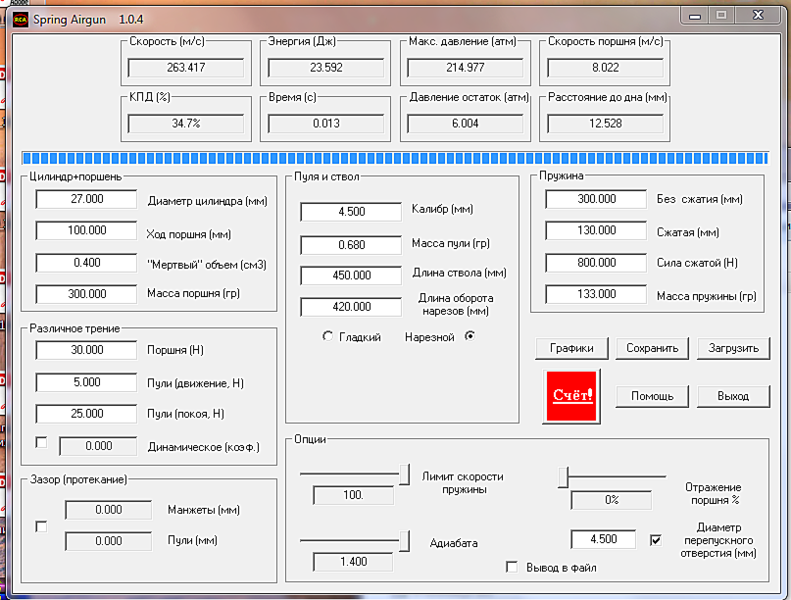Image resolution: width=791 pixels, height=600 pixels.
Task: Click the max pressure result 214.977
Action: coord(465,68)
